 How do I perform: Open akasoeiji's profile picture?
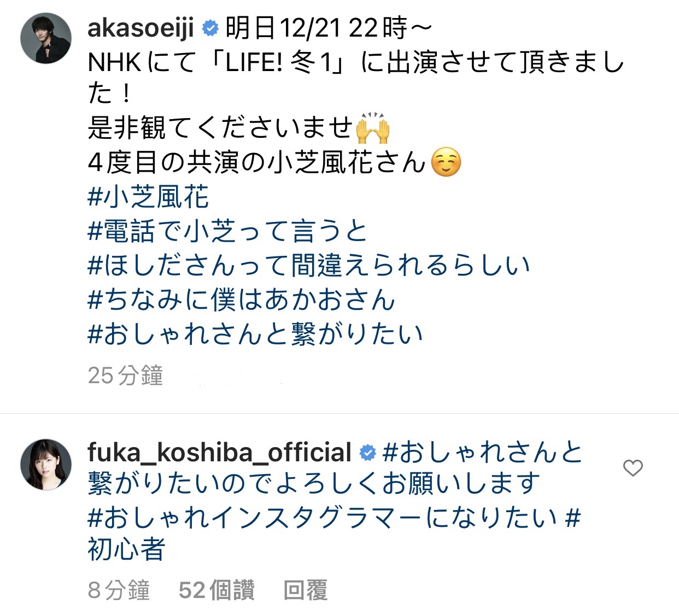[x=46, y=39]
